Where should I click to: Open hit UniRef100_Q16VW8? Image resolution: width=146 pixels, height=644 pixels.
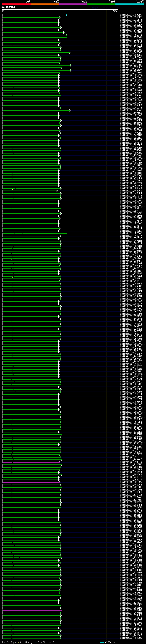pyautogui.click(x=131, y=50)
